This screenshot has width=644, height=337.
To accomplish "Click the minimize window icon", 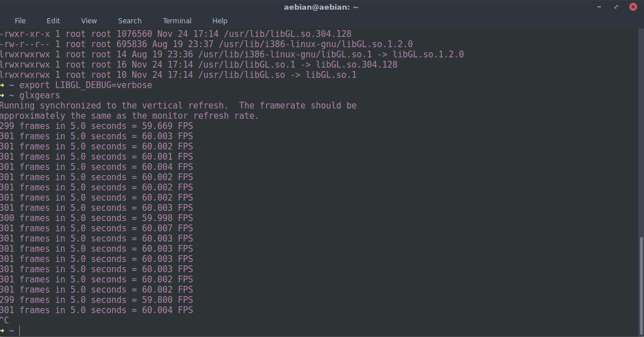I will click(x=599, y=7).
